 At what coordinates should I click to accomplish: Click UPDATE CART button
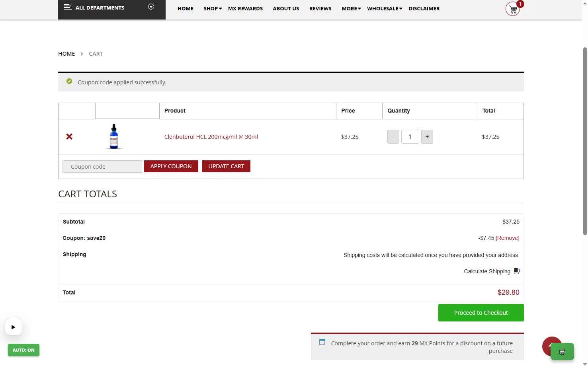pyautogui.click(x=226, y=166)
